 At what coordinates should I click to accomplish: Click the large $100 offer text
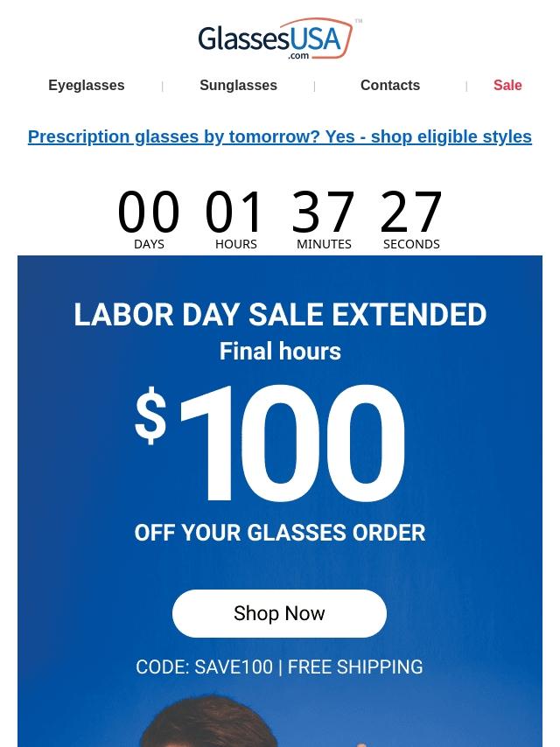pyautogui.click(x=269, y=443)
